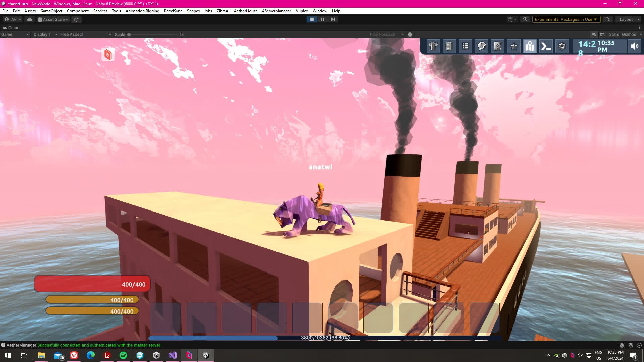Open the in-game console prompt icon
Viewport: 644px width, 362px height.
546,46
